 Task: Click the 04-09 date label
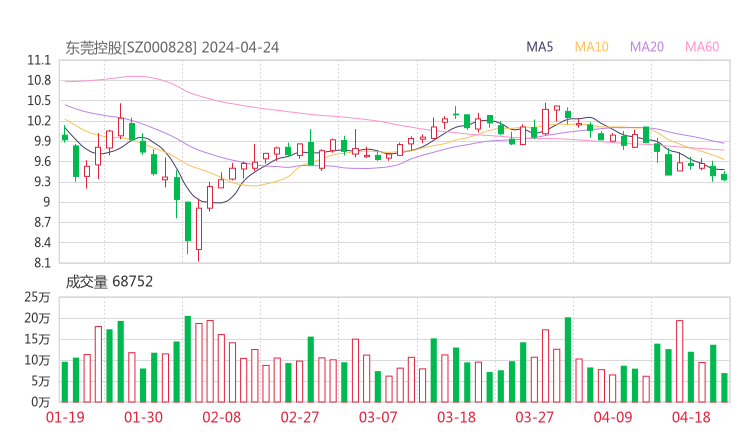pos(613,417)
